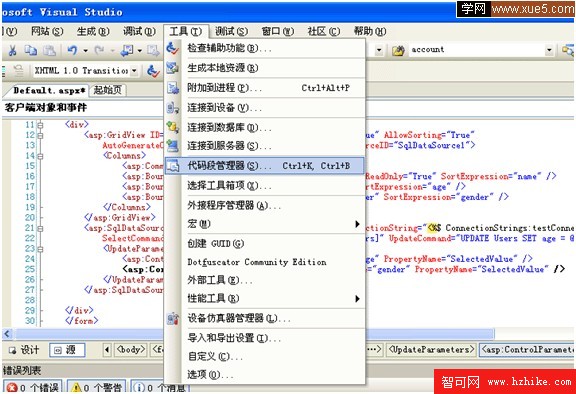Open the 帮助(H) menu
576x394 pixels.
tap(370, 32)
